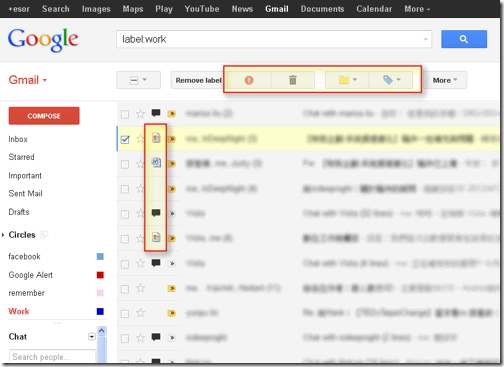This screenshot has height=367, width=504.
Task: Report selected mail as spam
Action: click(x=249, y=80)
